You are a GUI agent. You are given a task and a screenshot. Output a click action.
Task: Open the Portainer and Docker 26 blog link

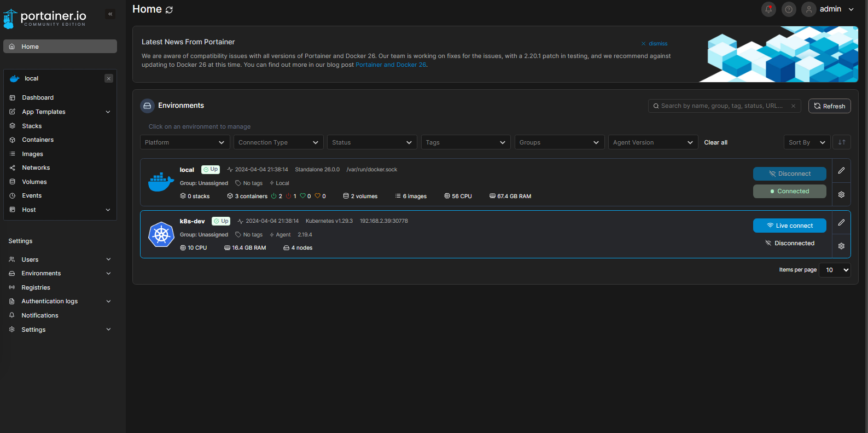coord(391,65)
